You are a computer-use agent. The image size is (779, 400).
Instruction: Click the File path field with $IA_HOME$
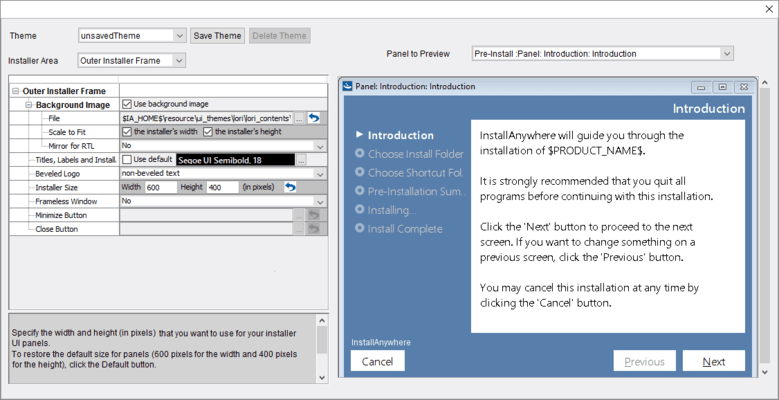(207, 118)
